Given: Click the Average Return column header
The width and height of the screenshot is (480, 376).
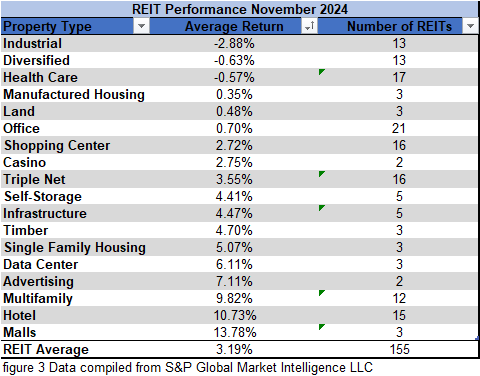Looking at the screenshot, I should click(234, 26).
